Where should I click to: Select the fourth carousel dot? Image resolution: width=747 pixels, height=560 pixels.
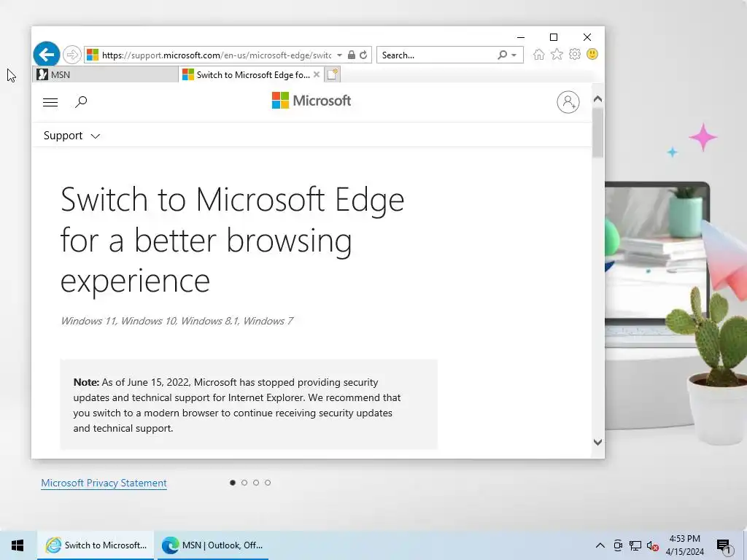click(x=268, y=483)
